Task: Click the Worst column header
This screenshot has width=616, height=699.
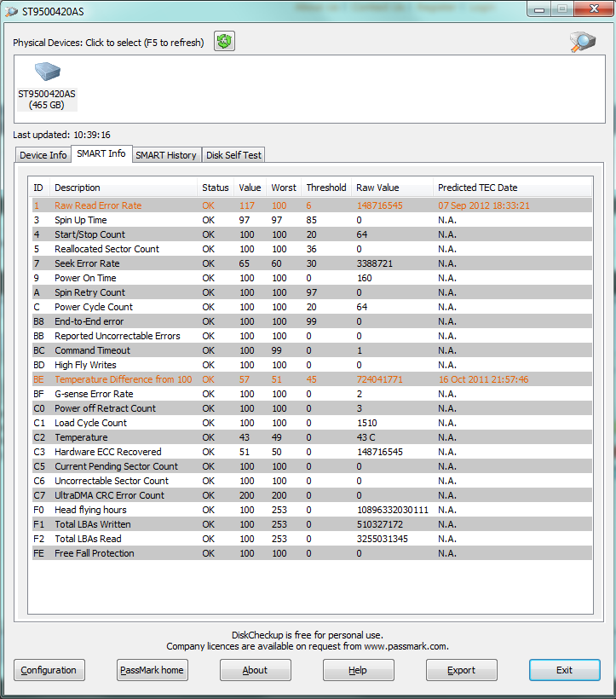Action: [284, 188]
